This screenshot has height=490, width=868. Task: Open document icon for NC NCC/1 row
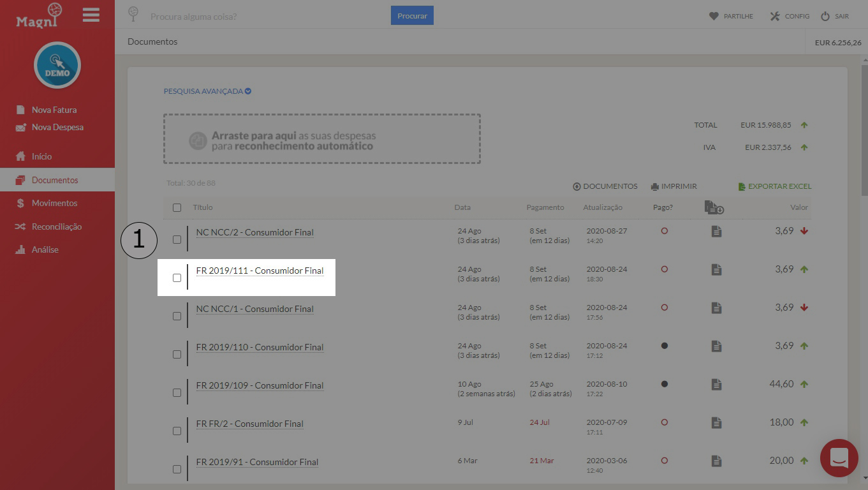716,308
